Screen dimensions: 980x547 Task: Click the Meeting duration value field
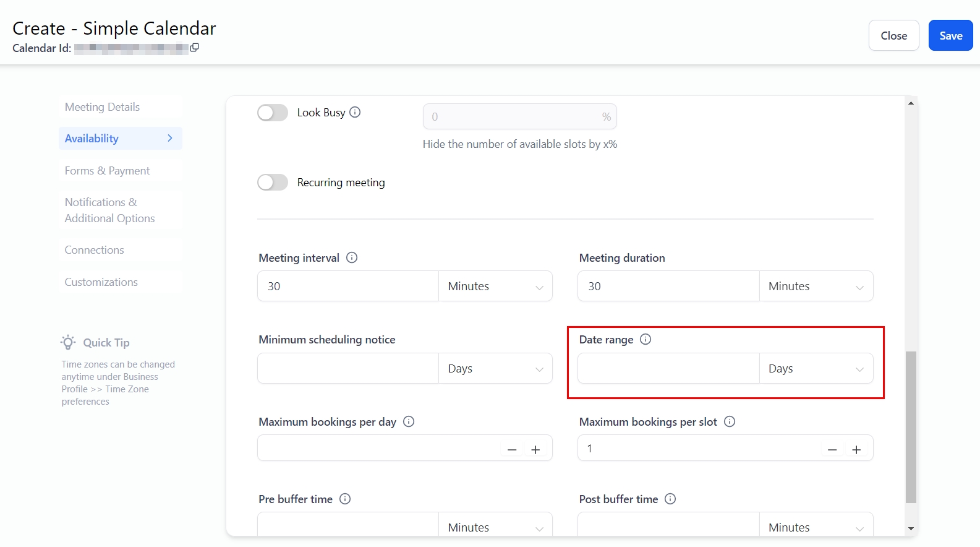tap(668, 286)
